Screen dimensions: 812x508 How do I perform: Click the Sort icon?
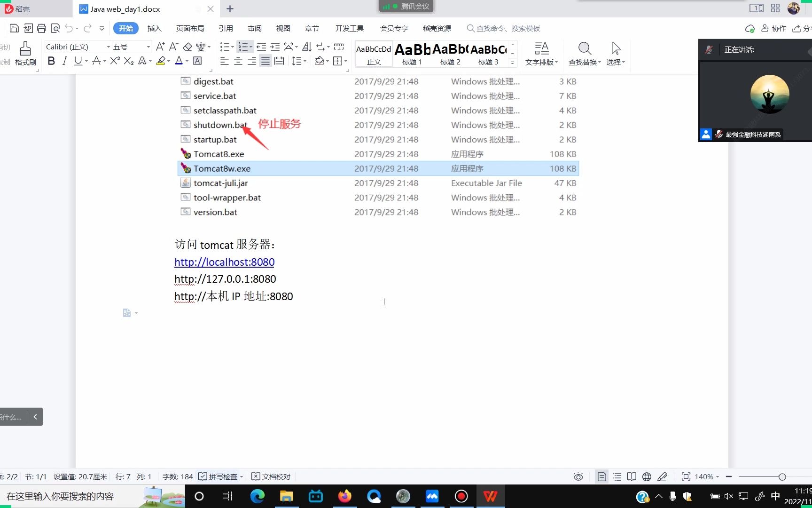[307, 47]
